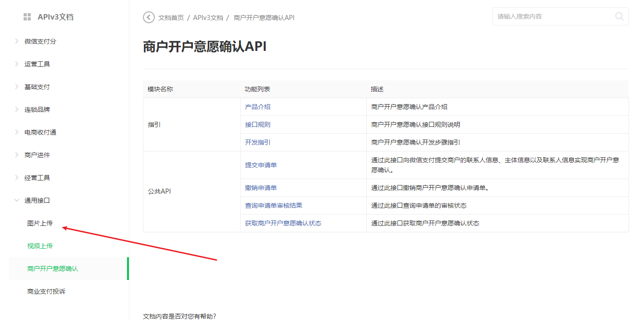Open 连锁品牌 in the sidebar
Image resolution: width=644 pixels, height=320 pixels.
[x=37, y=110]
